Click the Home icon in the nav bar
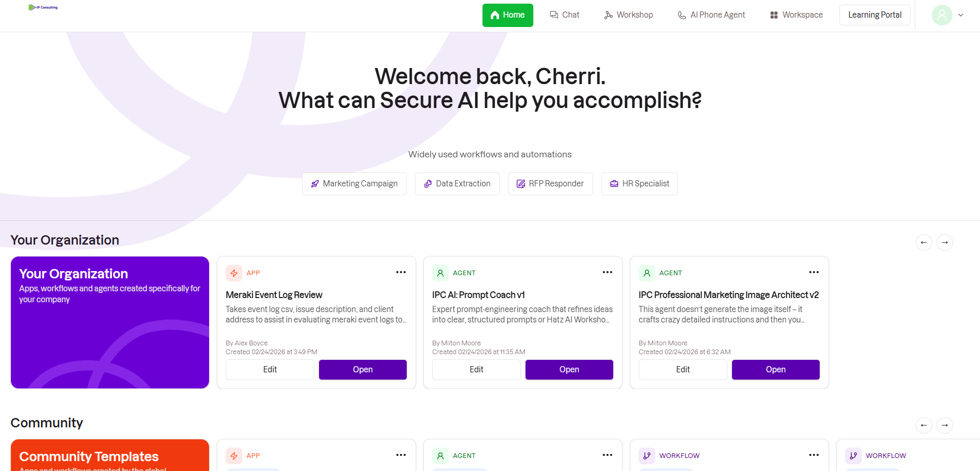Screen dimensions: 980x471 pos(494,15)
